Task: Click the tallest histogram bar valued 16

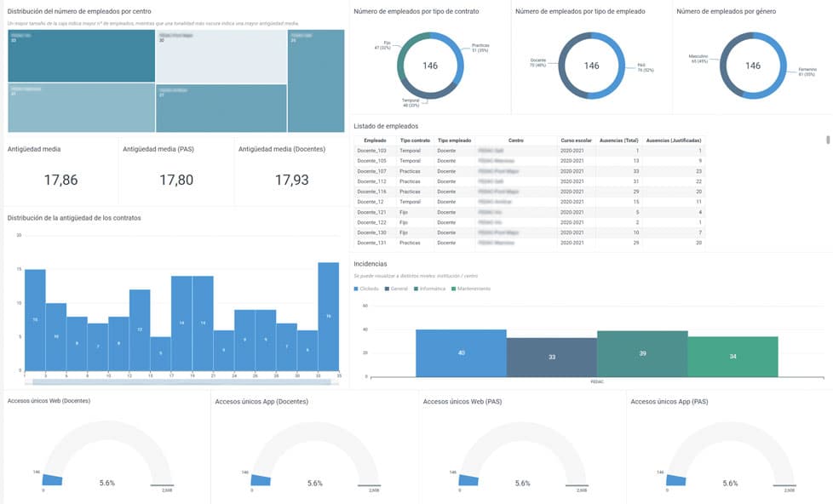Action: coord(328,317)
